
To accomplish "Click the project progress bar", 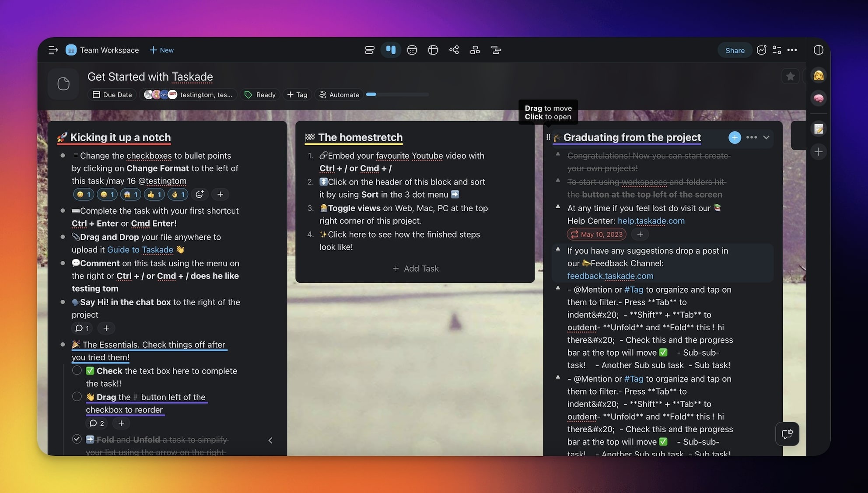I will point(397,94).
